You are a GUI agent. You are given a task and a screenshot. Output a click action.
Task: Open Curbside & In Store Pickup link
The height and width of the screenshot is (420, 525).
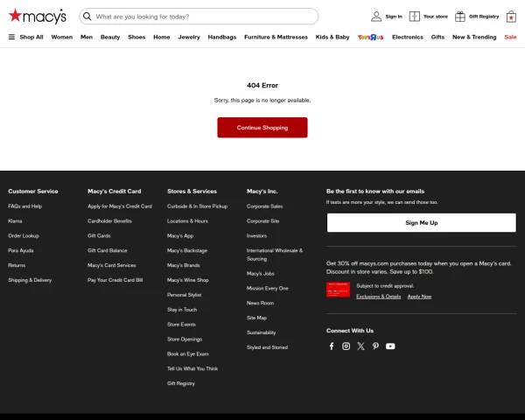coord(197,206)
